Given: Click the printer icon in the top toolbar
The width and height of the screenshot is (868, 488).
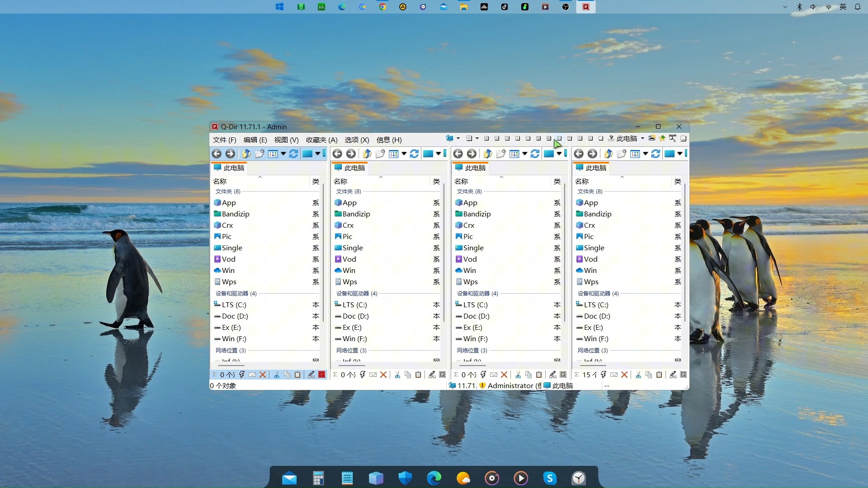Looking at the screenshot, I should coord(652,138).
